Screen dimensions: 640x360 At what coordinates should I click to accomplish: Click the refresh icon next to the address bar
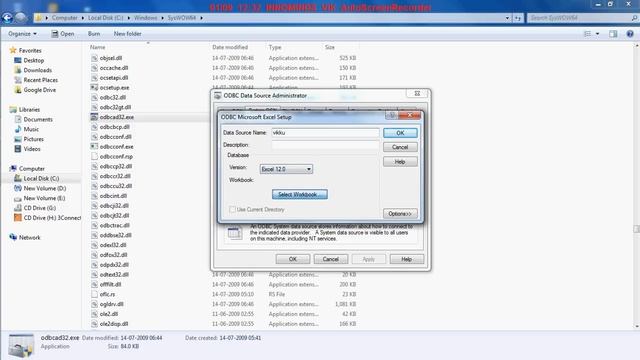pos(518,18)
